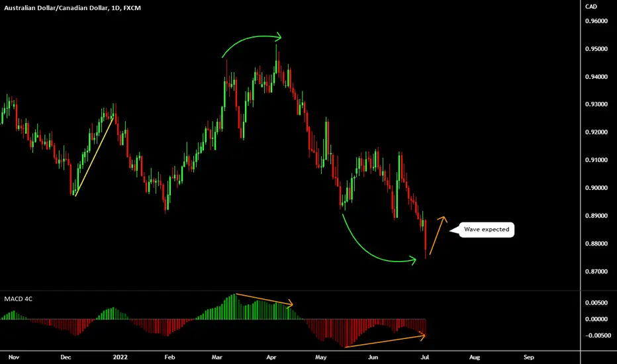Select the 0.92000 price axis label

click(596, 132)
